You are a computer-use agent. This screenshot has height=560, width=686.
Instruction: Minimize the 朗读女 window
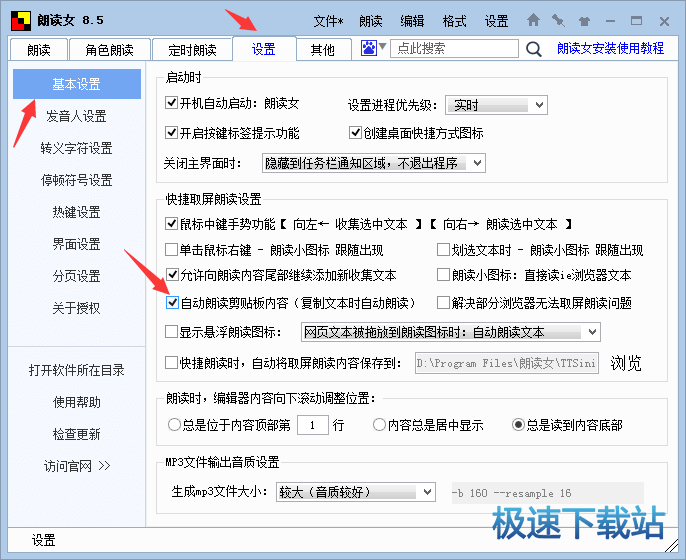(611, 21)
